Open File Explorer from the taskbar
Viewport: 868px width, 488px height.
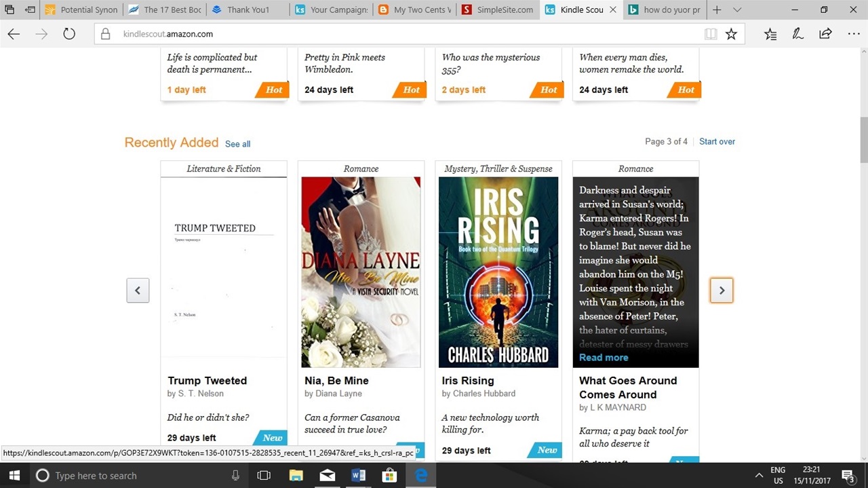click(x=296, y=476)
